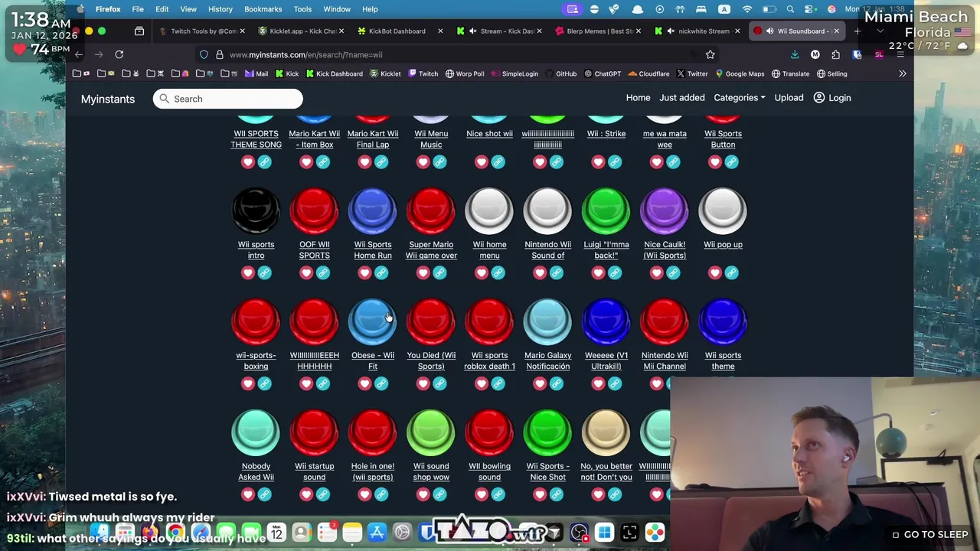Play the WII bowling sound button
Viewport: 980px width, 551px height.
tap(489, 432)
